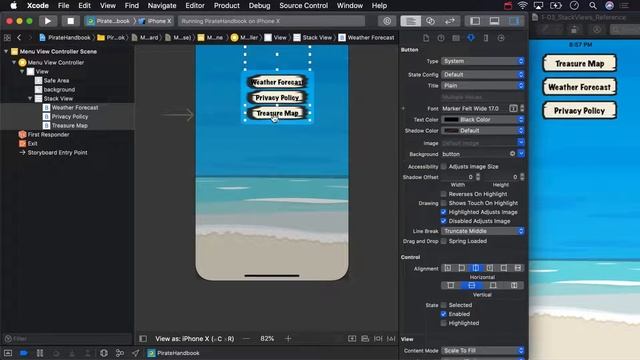The image size is (640, 360).
Task: Open Add New Constraints button
Action: 378,338
